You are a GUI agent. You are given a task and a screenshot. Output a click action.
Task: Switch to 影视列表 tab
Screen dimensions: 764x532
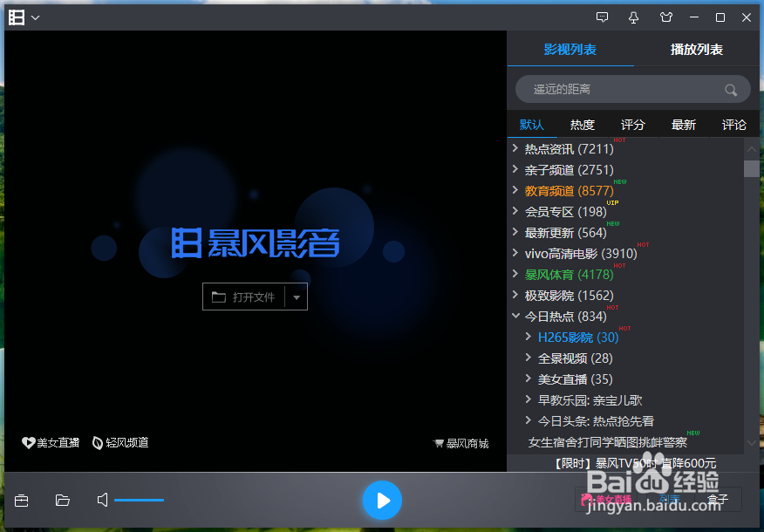[570, 49]
